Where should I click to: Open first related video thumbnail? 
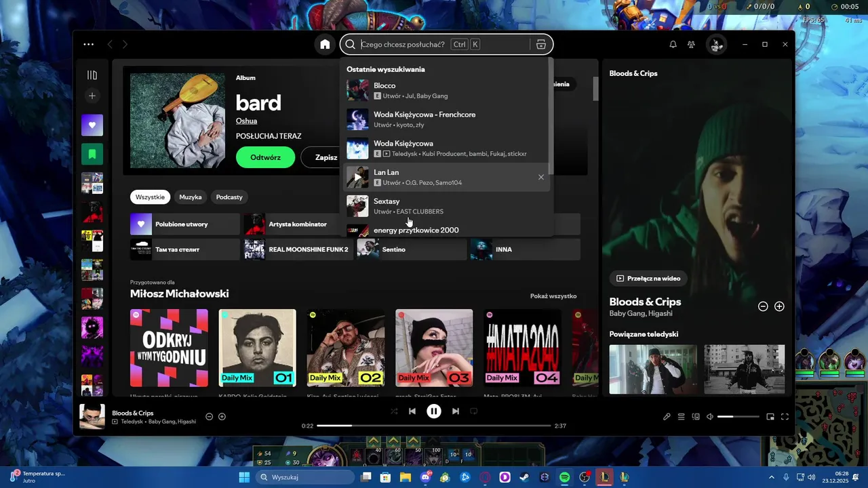point(653,369)
